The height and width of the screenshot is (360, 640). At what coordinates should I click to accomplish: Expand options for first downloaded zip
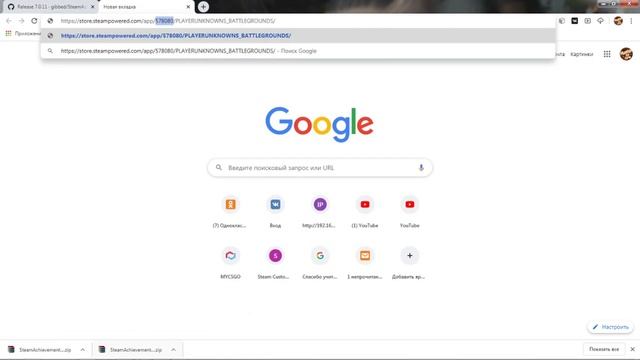pyautogui.click(x=82, y=350)
